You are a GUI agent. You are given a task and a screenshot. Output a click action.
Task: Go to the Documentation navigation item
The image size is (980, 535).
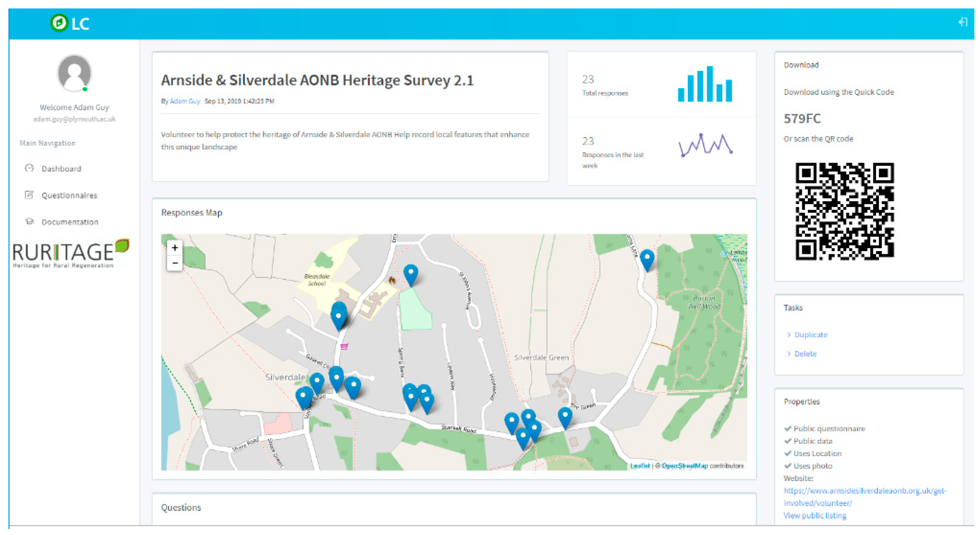tap(70, 222)
